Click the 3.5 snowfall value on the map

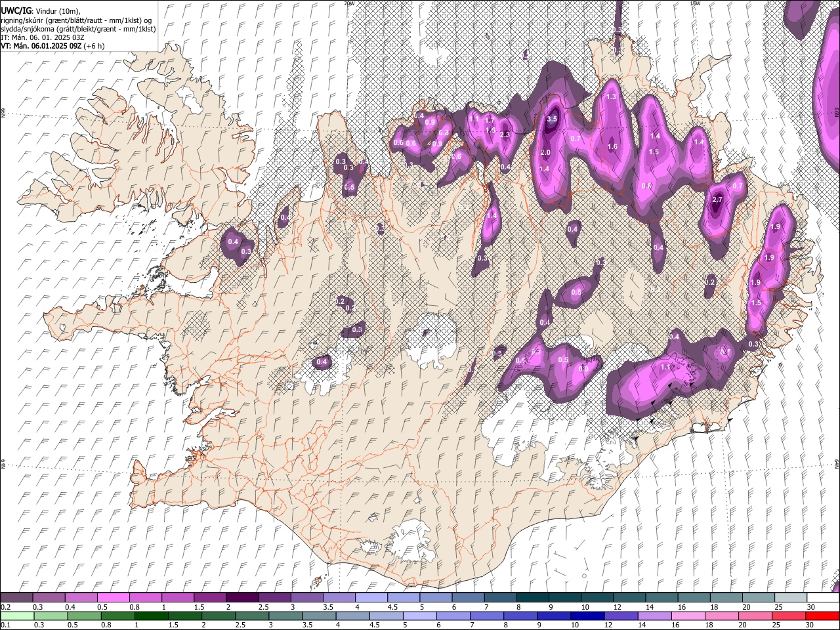552,119
